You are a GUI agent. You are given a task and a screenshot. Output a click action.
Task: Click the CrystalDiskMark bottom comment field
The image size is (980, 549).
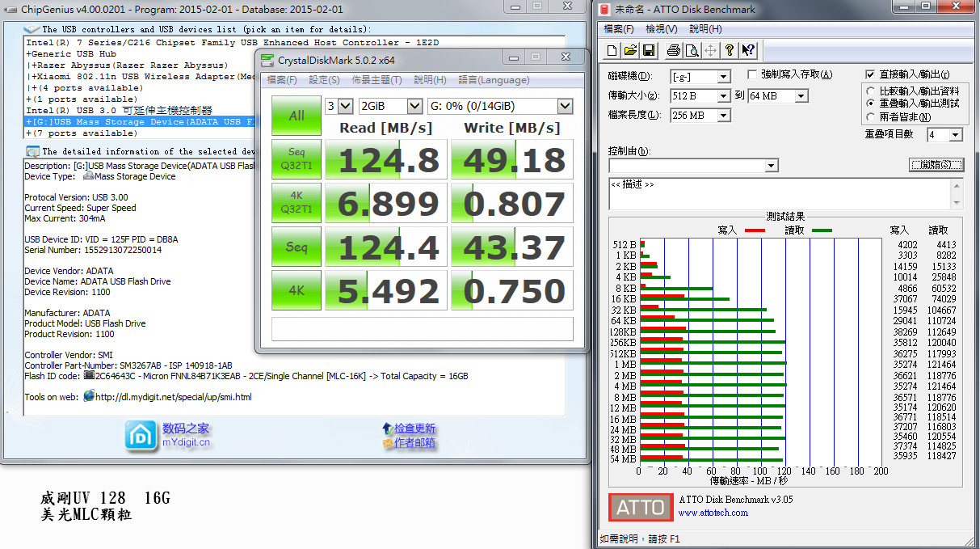tap(423, 329)
